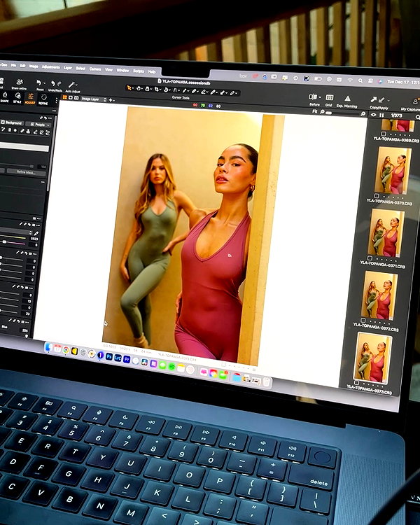Image resolution: width=420 pixels, height=525 pixels.
Task: Open tool tab three-dot options menu
Action: tap(56, 100)
